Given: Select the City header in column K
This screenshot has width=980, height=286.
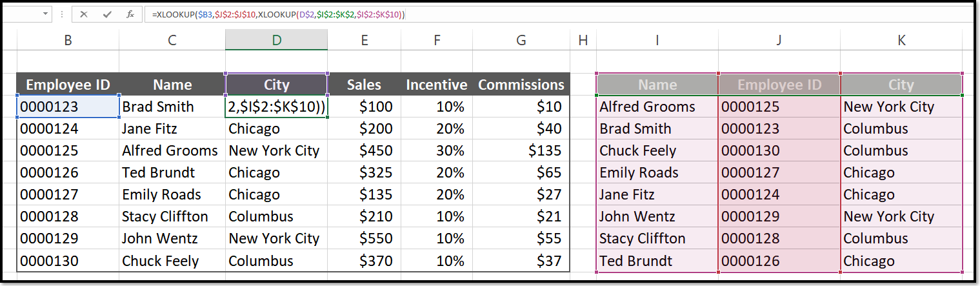Looking at the screenshot, I should pyautogui.click(x=901, y=85).
